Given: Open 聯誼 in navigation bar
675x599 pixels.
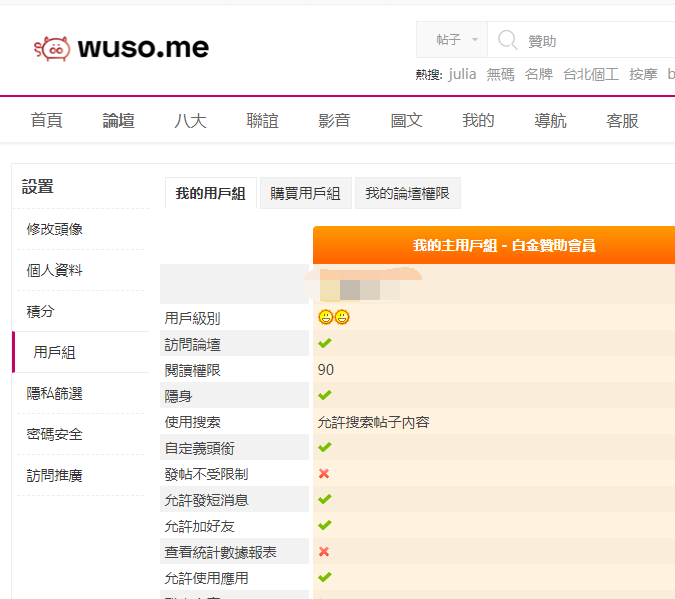Looking at the screenshot, I should point(262,120).
